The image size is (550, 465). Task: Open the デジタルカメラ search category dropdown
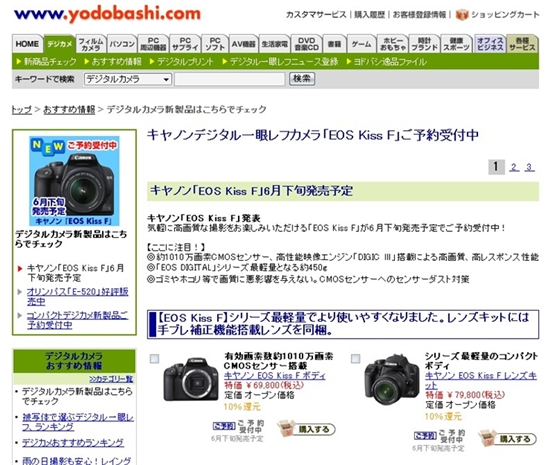tap(127, 79)
